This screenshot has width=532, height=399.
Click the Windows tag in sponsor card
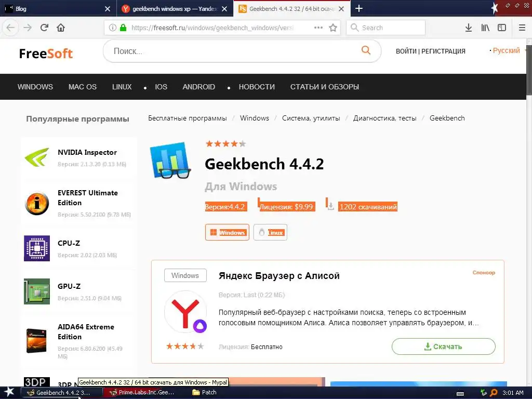[185, 275]
